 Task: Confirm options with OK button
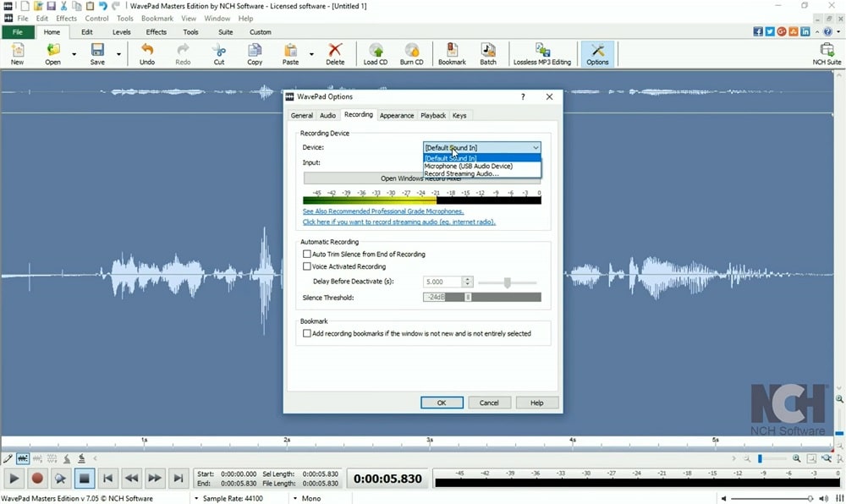point(442,403)
